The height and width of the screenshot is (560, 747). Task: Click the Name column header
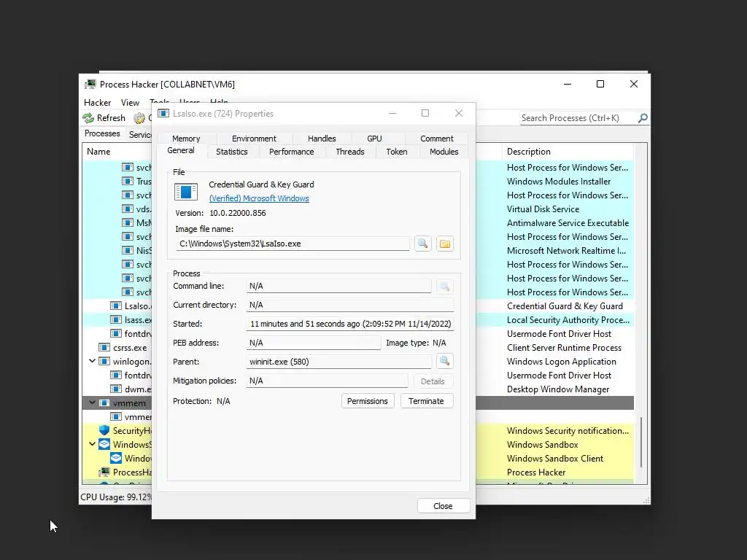[x=117, y=152]
